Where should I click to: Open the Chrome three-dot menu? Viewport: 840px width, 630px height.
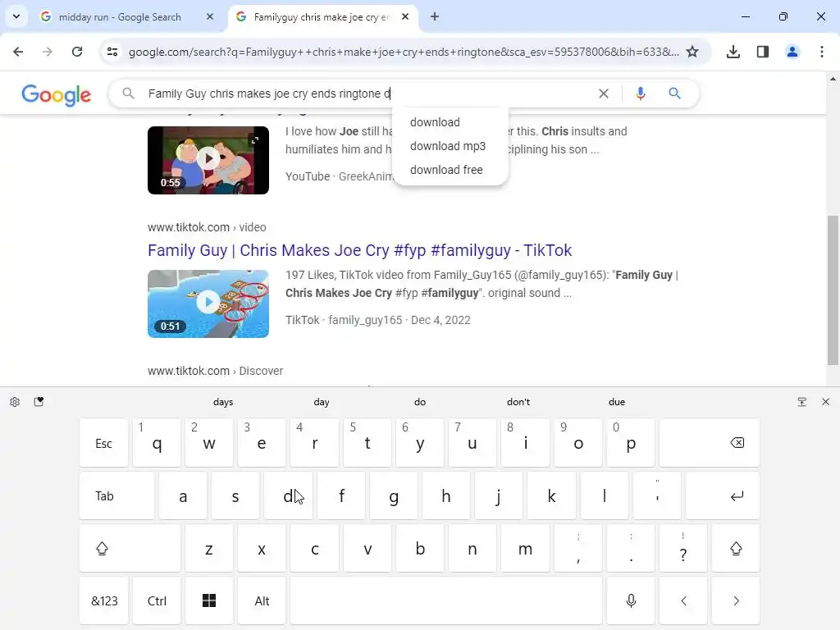tap(822, 52)
